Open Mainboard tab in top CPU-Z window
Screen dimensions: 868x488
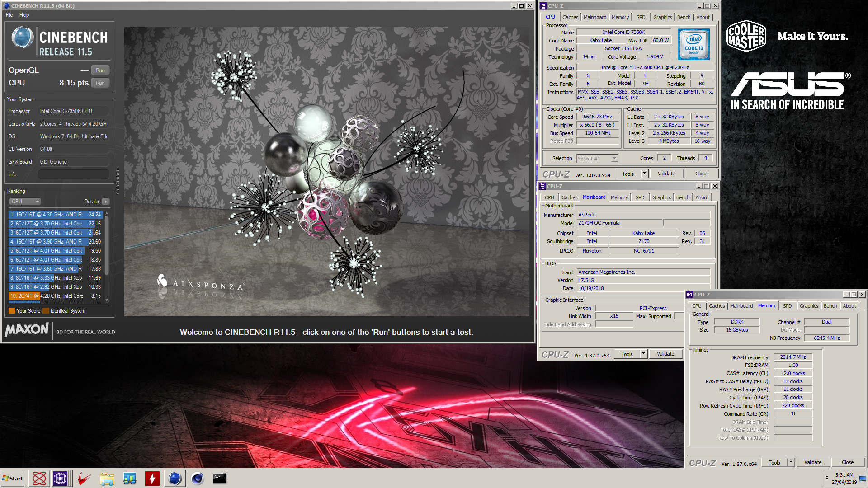pyautogui.click(x=594, y=17)
